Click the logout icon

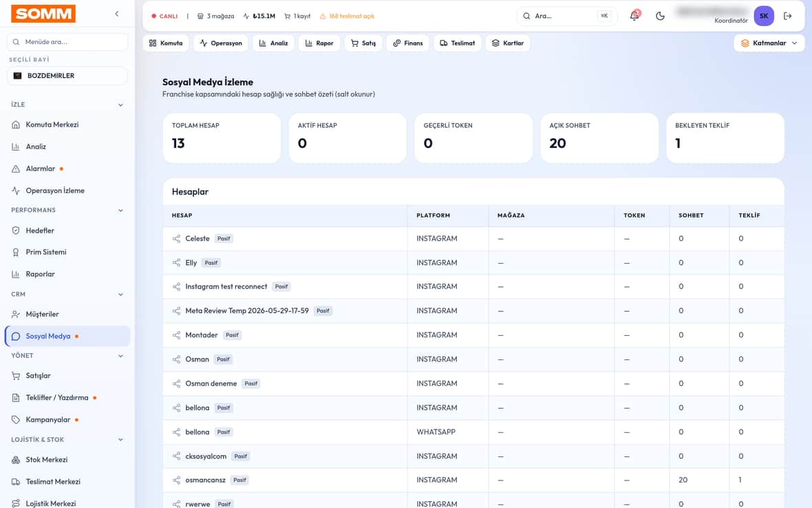[788, 16]
